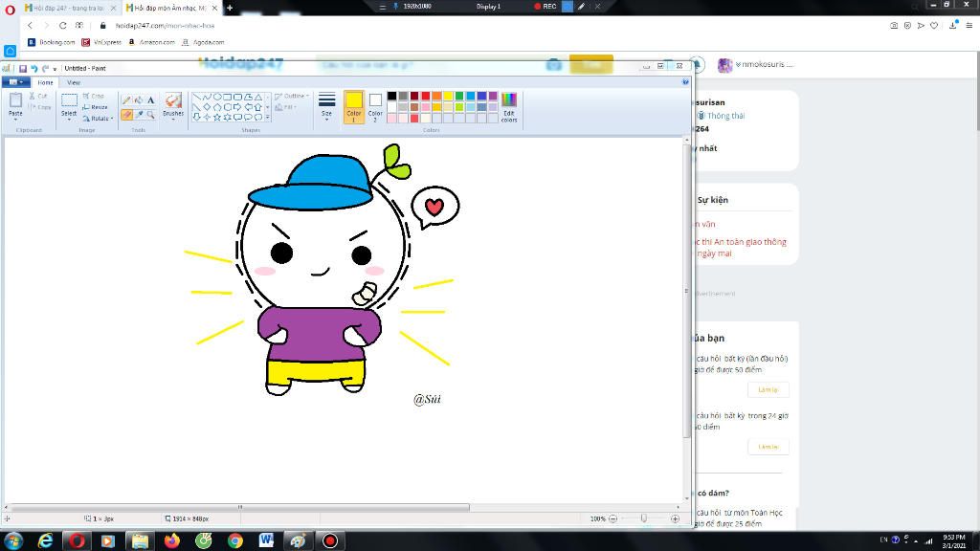
Task: Open the Rotate dropdown
Action: pos(99,118)
